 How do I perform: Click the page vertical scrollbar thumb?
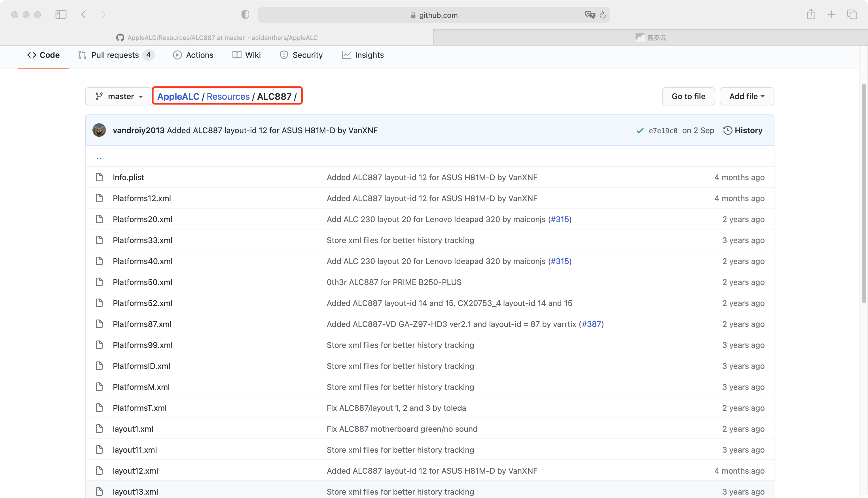864,193
